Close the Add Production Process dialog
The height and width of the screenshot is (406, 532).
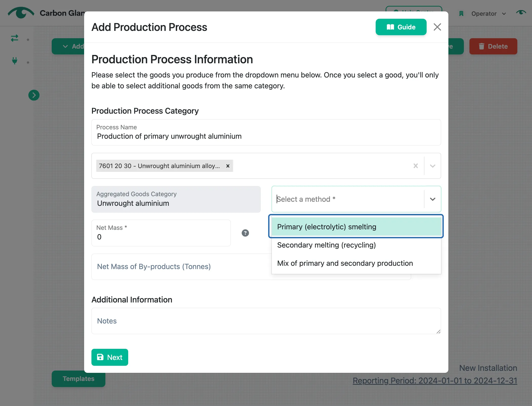437,27
